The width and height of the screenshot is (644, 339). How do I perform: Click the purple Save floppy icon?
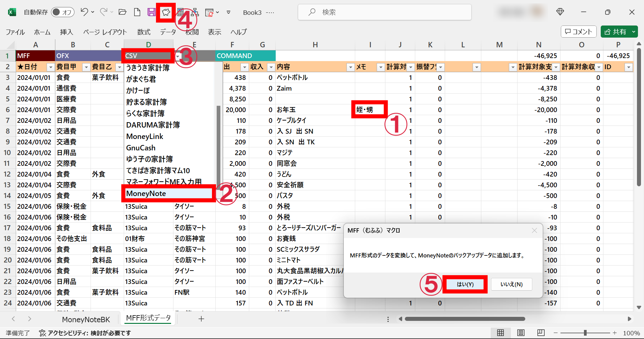151,12
